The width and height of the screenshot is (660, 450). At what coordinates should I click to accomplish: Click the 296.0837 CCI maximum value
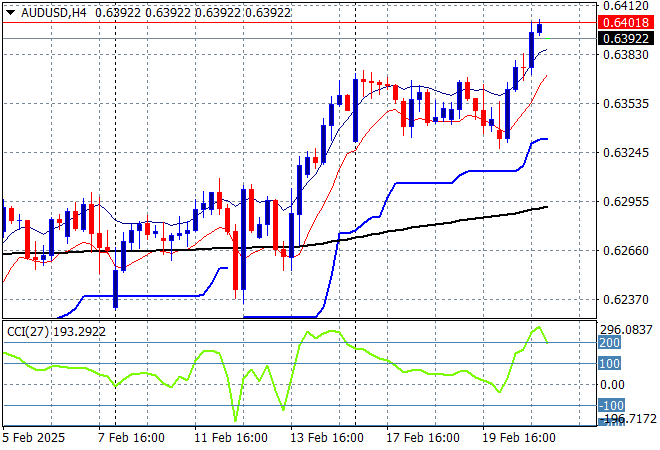click(626, 330)
